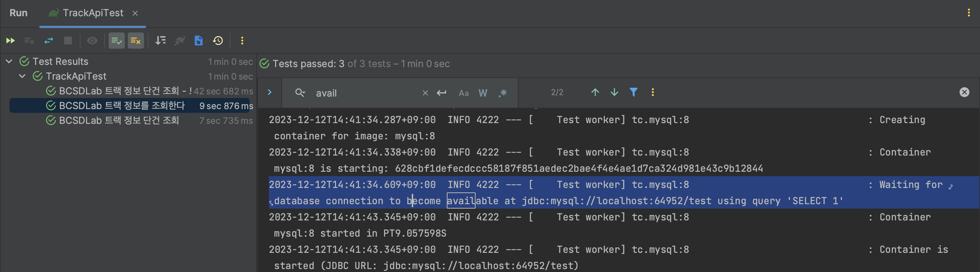Screen dimensions: 980x272
Task: Expand the search bar chevron
Action: tap(269, 92)
